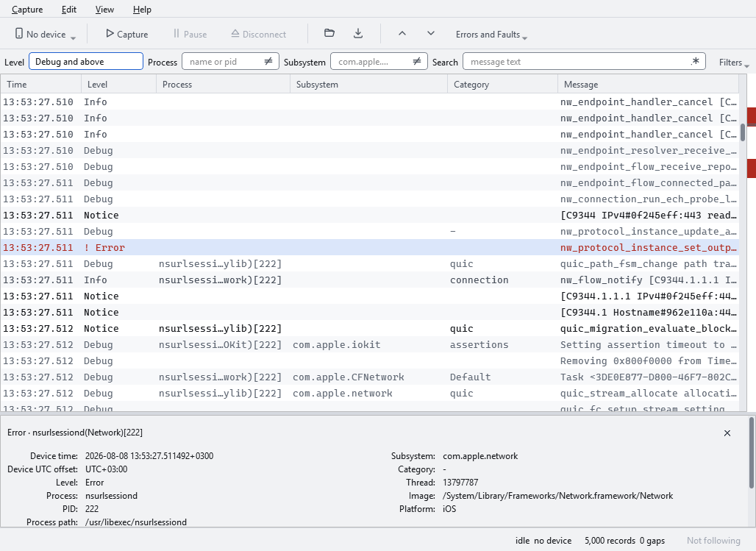Select the row quic_path_fsm_change path
The width and height of the screenshot is (756, 551).
point(369,264)
